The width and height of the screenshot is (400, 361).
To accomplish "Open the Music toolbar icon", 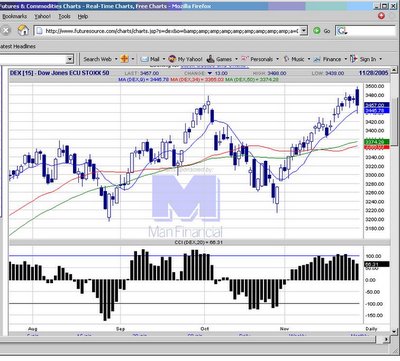I will click(x=287, y=59).
